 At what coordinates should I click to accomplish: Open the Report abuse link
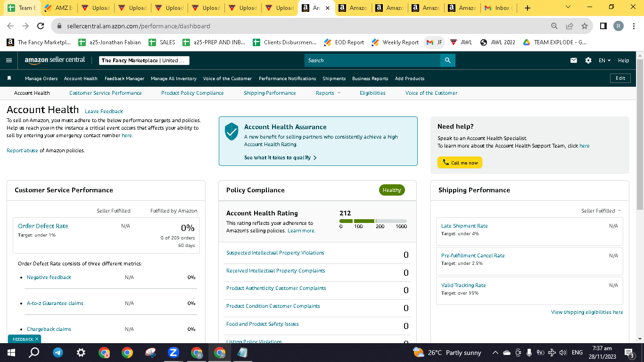(x=22, y=150)
